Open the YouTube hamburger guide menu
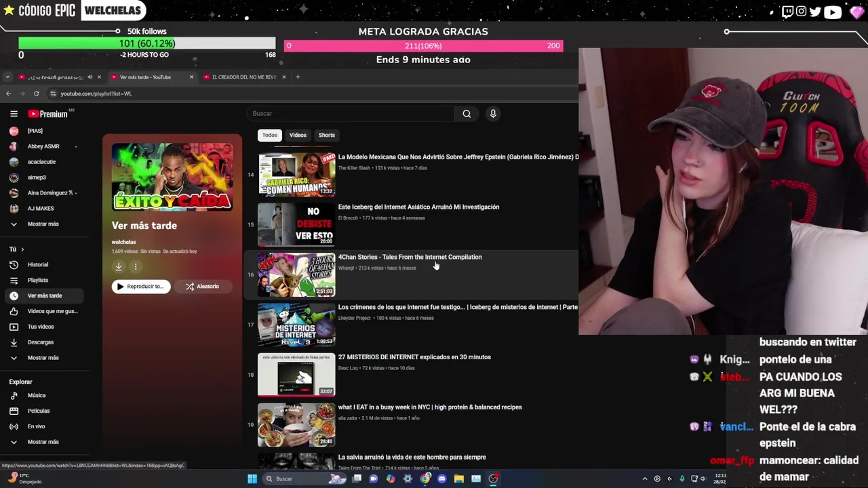 [x=14, y=114]
